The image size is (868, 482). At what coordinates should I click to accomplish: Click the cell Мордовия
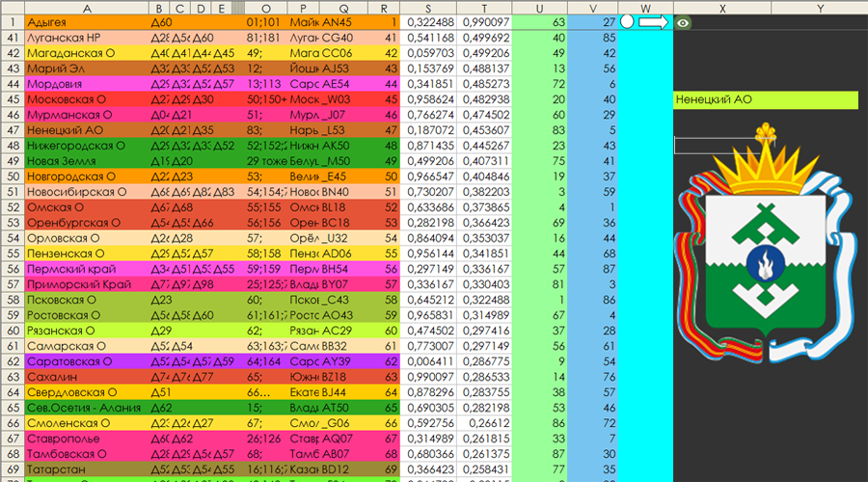[x=87, y=84]
